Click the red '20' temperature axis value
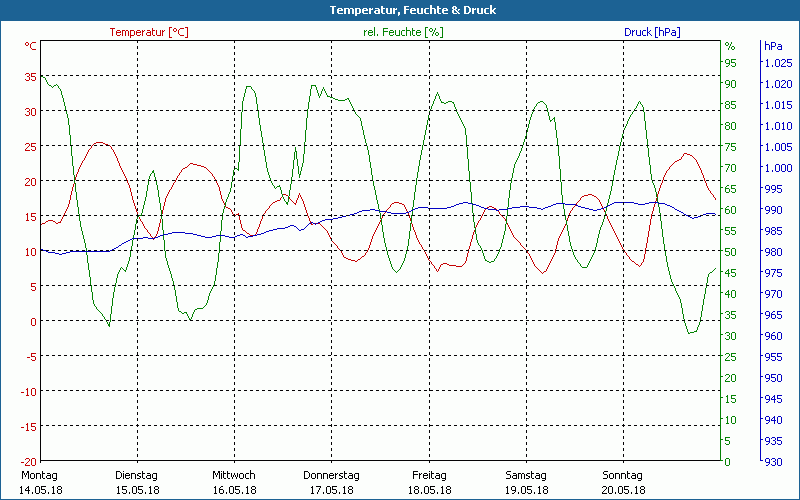800x500 pixels. click(31, 182)
